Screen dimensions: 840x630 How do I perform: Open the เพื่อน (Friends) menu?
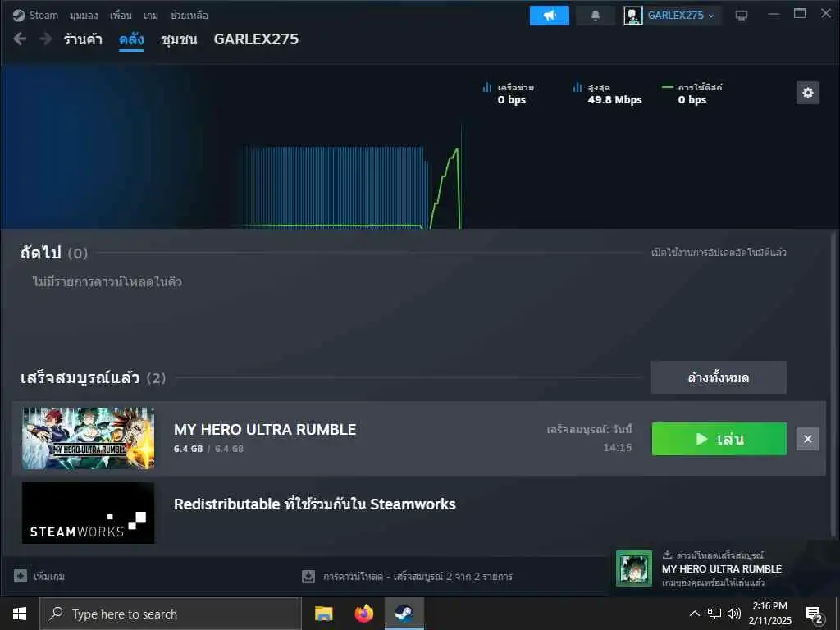(x=121, y=16)
